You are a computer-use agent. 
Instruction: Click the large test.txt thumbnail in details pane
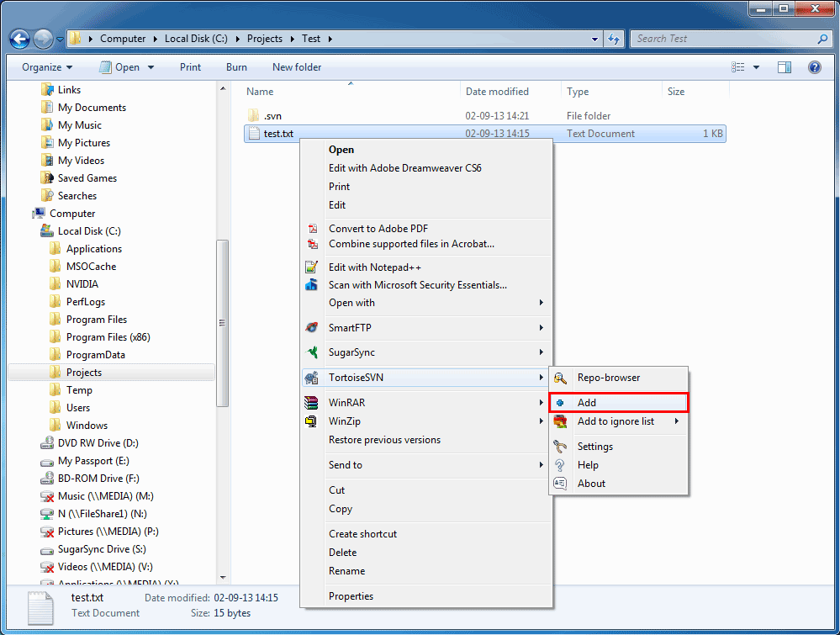(x=40, y=608)
